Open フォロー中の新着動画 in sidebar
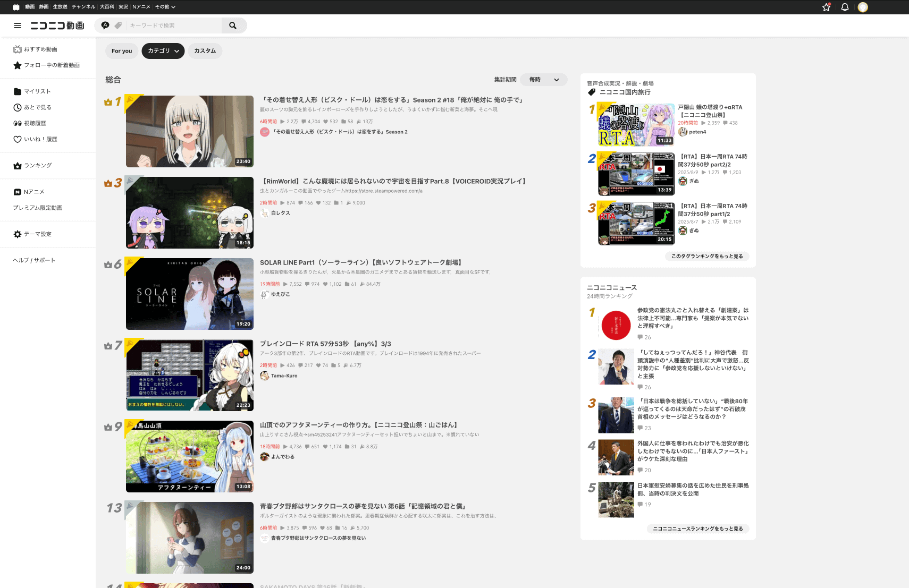909x588 pixels. [x=46, y=65]
